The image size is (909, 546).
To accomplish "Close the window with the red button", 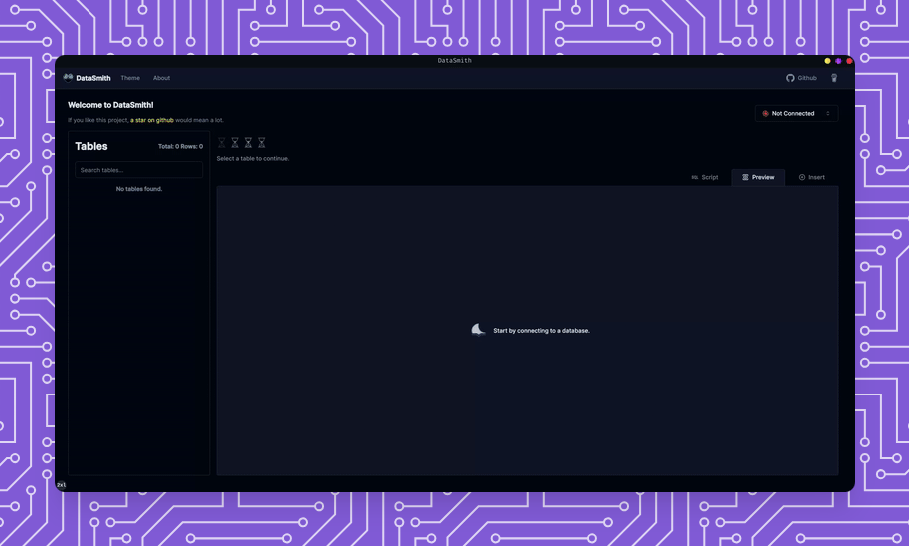I will (x=849, y=61).
